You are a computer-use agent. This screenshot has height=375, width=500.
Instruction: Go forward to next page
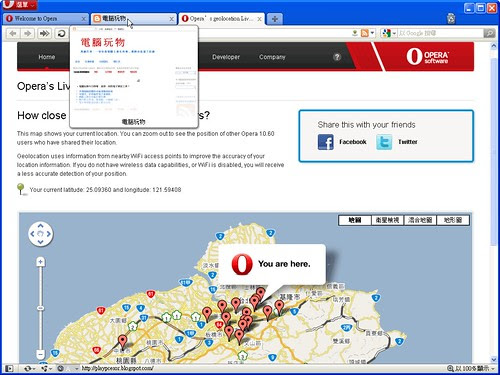(x=28, y=33)
